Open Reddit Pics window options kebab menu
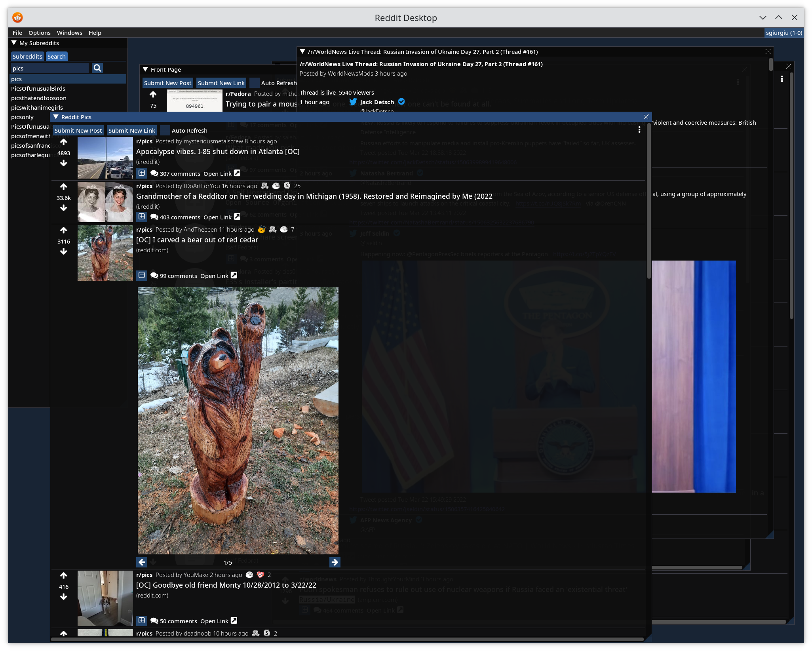 [x=639, y=130]
